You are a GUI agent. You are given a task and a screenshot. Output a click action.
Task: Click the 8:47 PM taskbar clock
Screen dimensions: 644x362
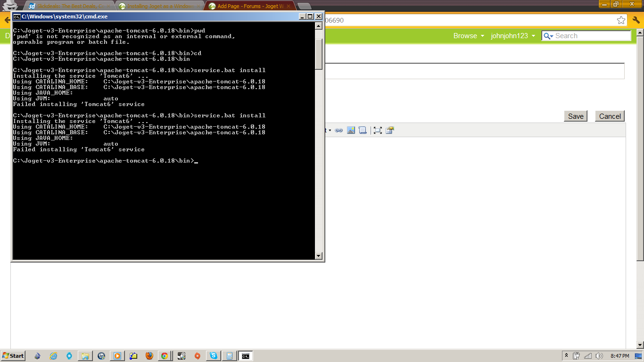(619, 356)
